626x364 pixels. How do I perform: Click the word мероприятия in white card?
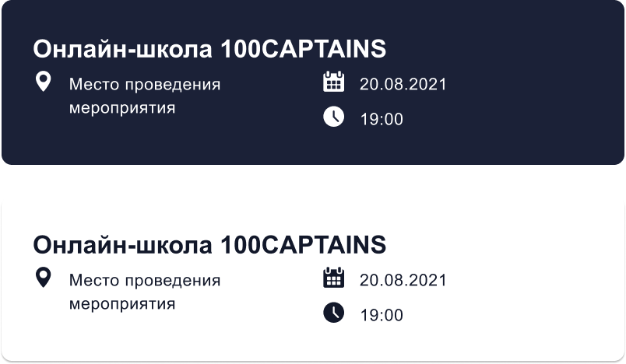[122, 304]
